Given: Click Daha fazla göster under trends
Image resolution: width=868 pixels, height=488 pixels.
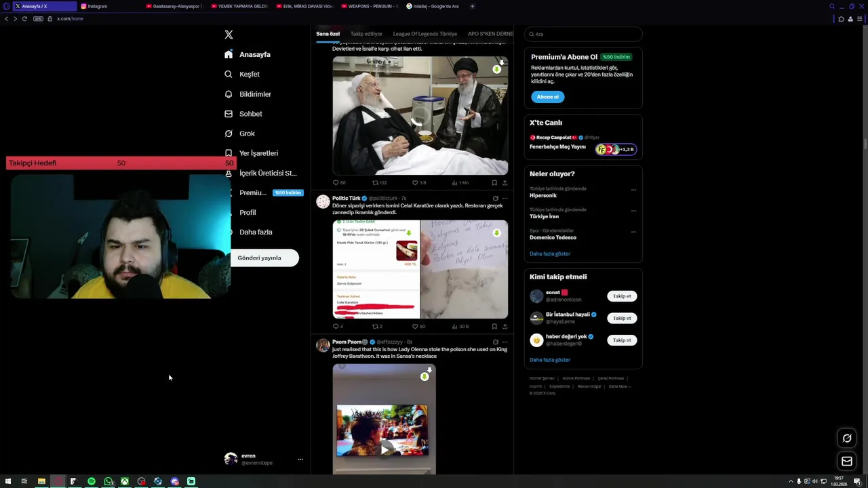Looking at the screenshot, I should tap(550, 253).
